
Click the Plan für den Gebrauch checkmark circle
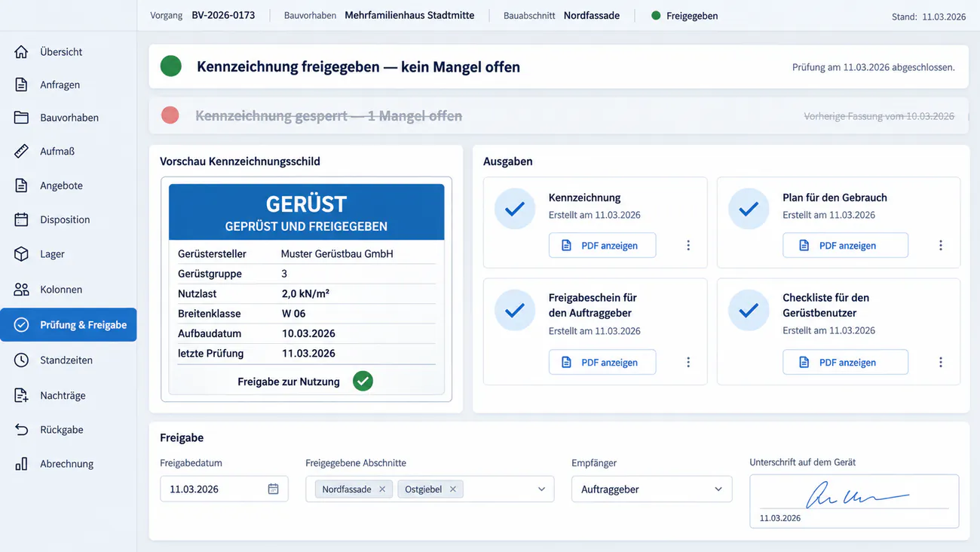tap(749, 209)
